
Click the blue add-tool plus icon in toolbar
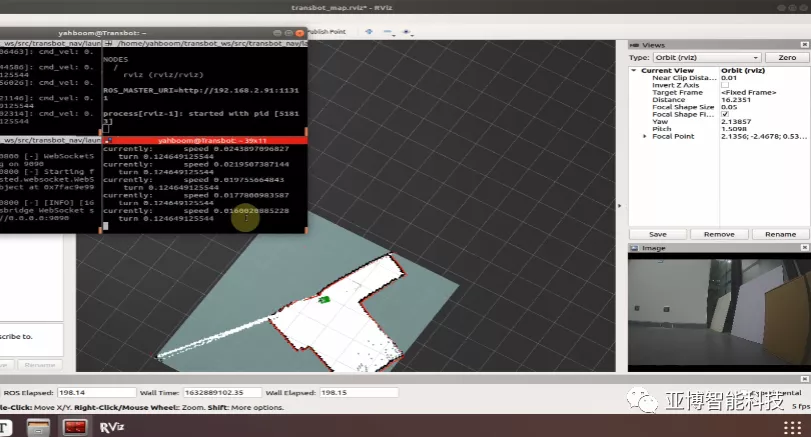click(369, 32)
